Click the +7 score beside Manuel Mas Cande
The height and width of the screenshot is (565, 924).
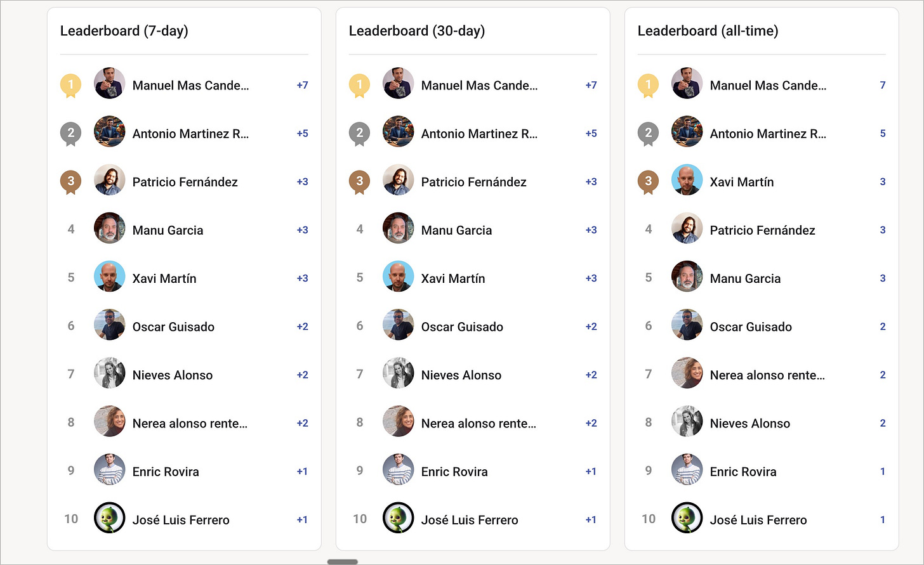pyautogui.click(x=302, y=85)
